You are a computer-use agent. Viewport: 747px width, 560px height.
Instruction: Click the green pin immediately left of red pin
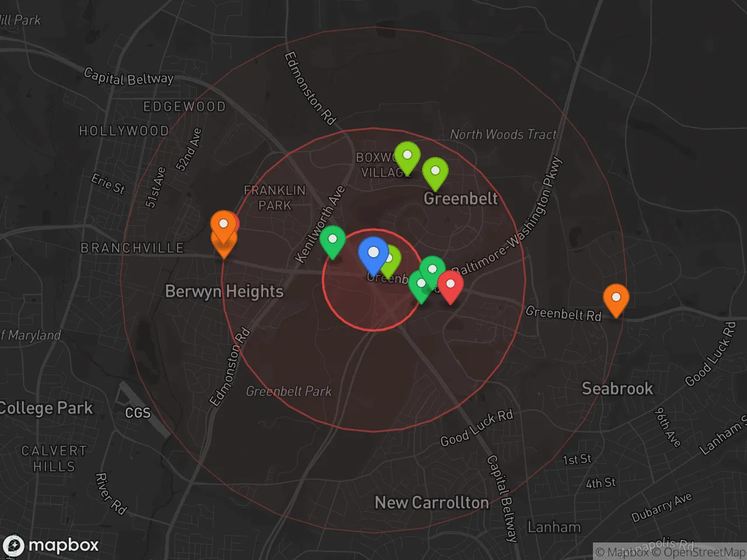click(433, 269)
